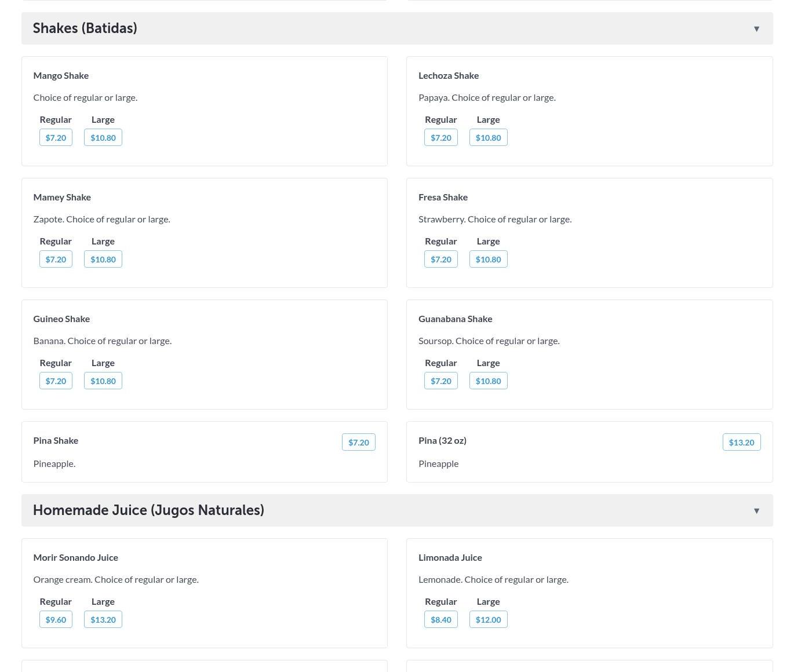Viewport: 794px width, 672px height.
Task: Choose Lechoza Shake Large $10.80 option
Action: [488, 138]
